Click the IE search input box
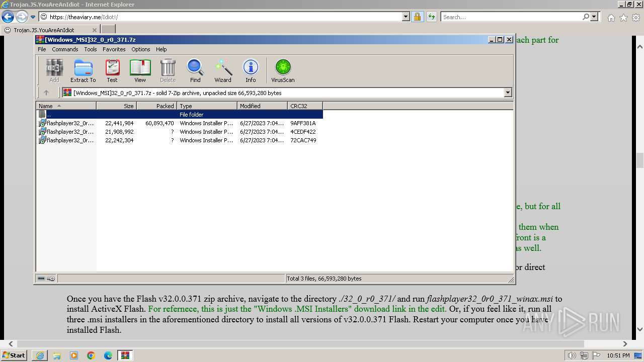Viewport: 644px width, 362px height. click(x=512, y=17)
